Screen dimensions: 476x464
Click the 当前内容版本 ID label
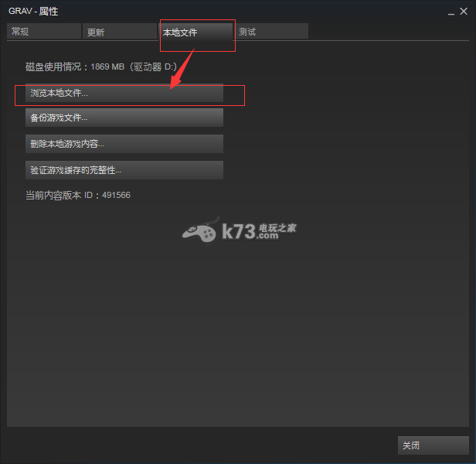click(x=59, y=195)
